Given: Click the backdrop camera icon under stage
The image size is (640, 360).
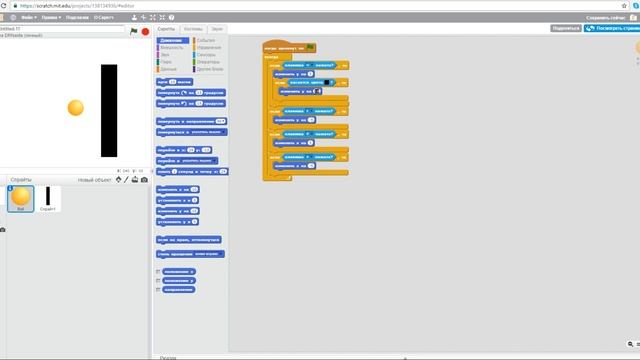Looking at the screenshot, I should (x=2, y=230).
